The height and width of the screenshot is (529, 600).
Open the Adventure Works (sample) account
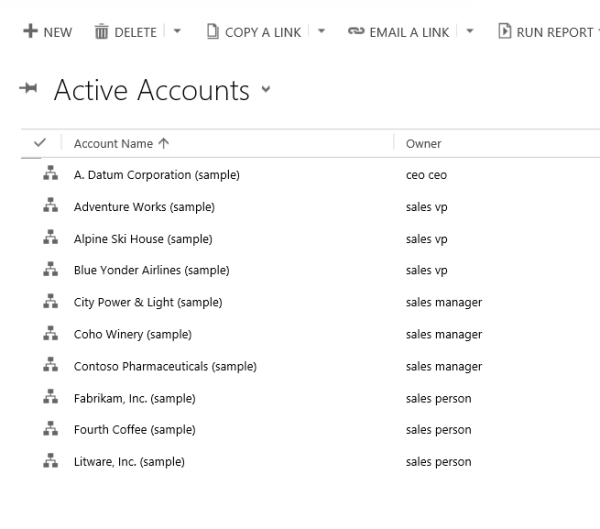[x=144, y=207]
